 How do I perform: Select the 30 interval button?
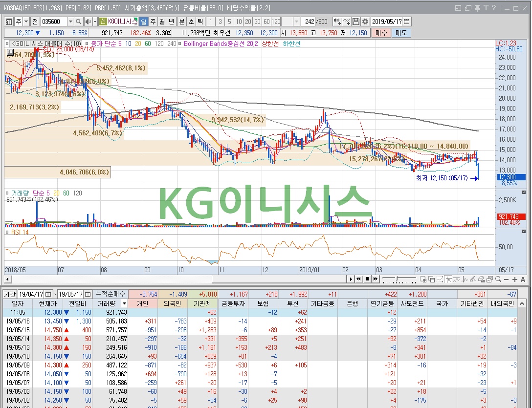pyautogui.click(x=258, y=21)
